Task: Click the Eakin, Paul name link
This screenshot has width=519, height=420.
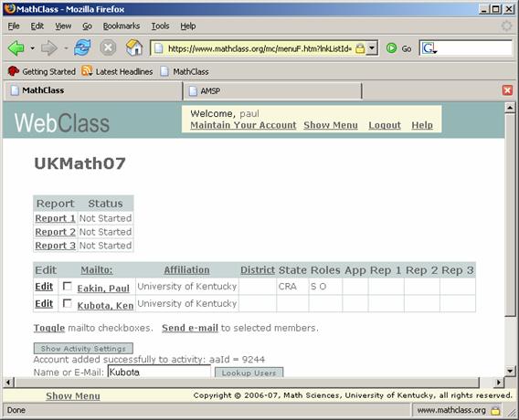Action: (x=103, y=289)
